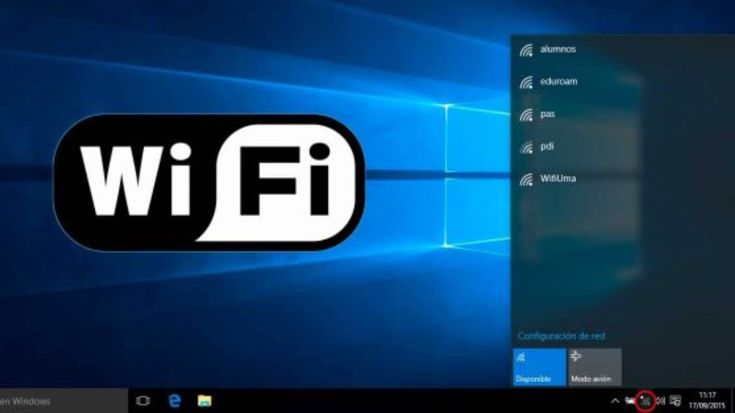Select the alumnos Wi-Fi network

(x=622, y=49)
